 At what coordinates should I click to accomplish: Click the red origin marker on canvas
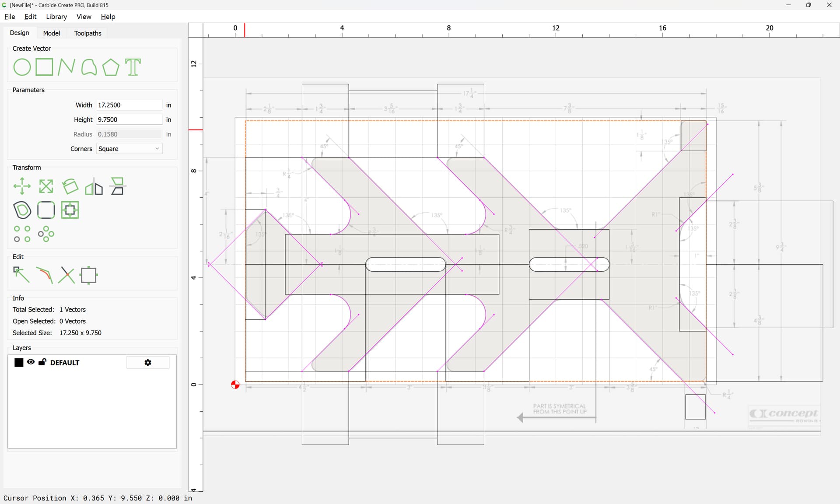235,385
